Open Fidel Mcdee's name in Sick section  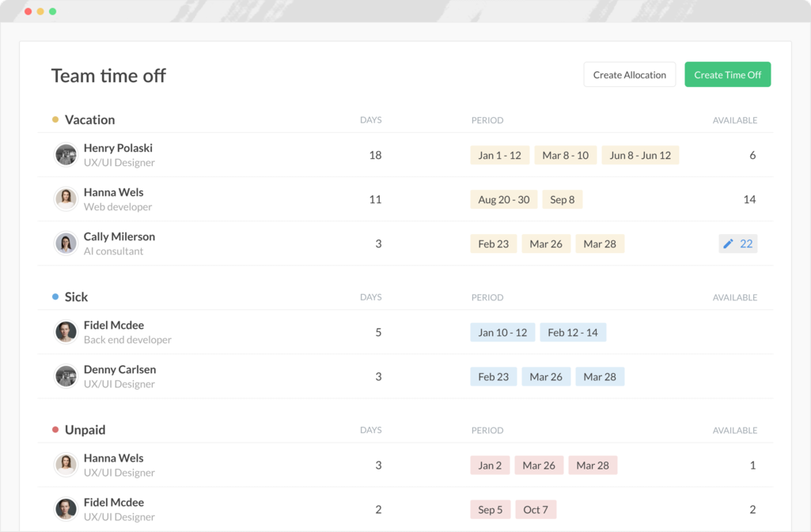[x=114, y=325]
